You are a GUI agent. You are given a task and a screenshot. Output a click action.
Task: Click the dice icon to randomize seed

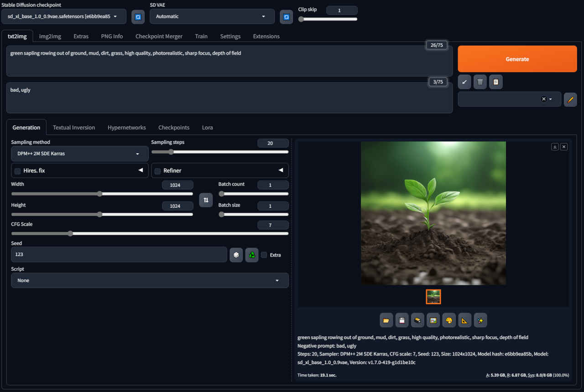click(236, 255)
